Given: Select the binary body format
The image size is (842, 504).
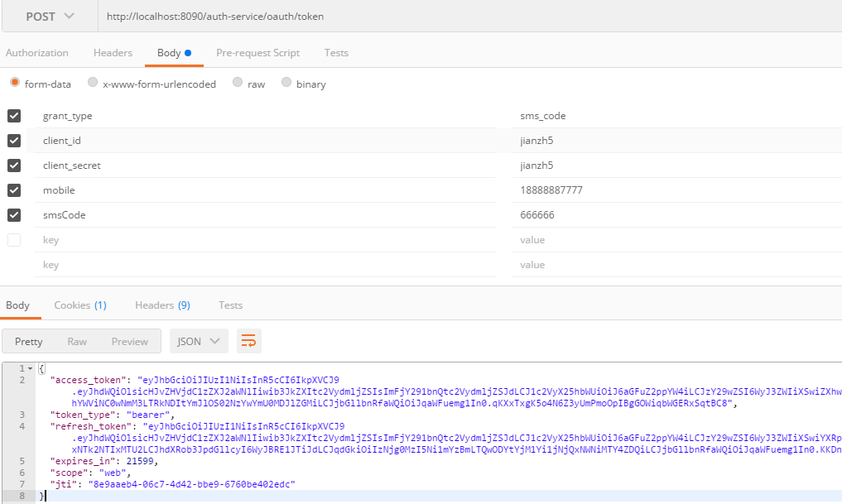Looking at the screenshot, I should (286, 83).
